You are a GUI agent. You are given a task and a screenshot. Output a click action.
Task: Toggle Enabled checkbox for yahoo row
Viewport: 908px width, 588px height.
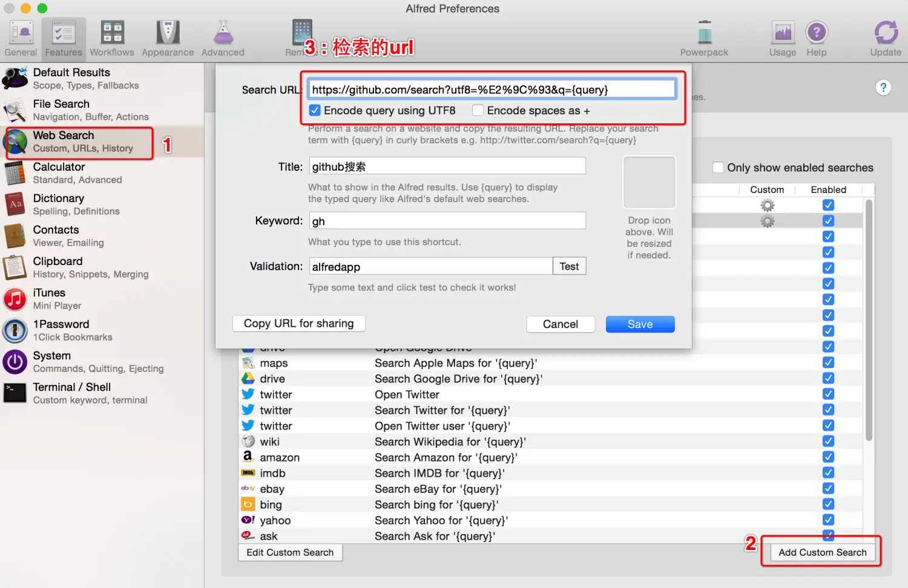[828, 520]
